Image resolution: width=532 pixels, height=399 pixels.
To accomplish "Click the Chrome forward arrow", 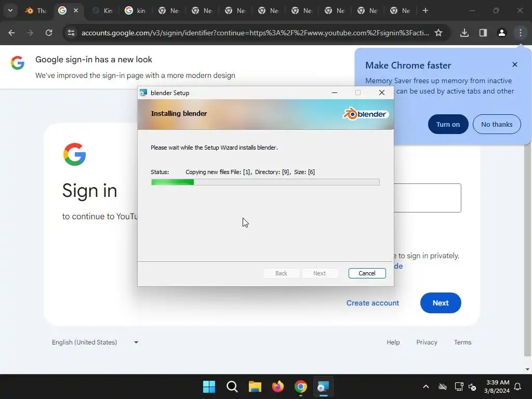I will click(30, 33).
